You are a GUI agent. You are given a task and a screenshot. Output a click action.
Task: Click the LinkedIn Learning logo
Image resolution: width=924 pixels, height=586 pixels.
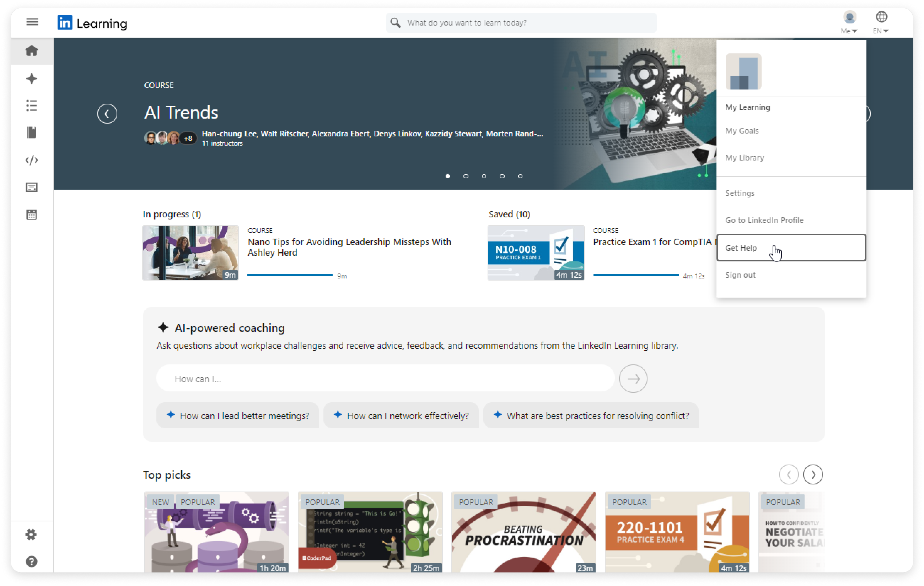[92, 23]
